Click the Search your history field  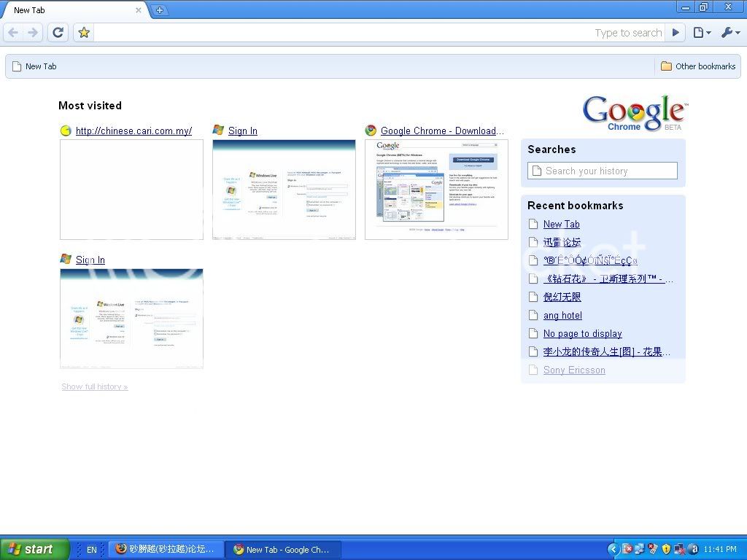coord(603,171)
